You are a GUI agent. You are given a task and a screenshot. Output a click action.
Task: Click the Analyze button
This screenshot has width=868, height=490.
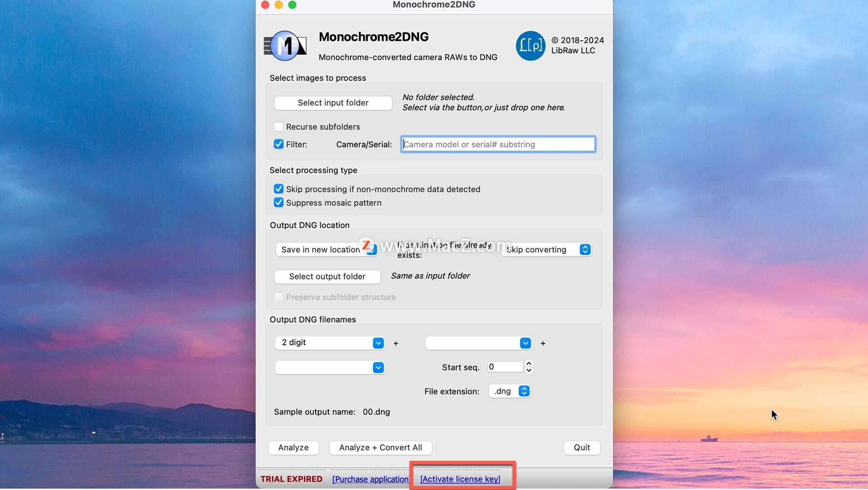[293, 447]
